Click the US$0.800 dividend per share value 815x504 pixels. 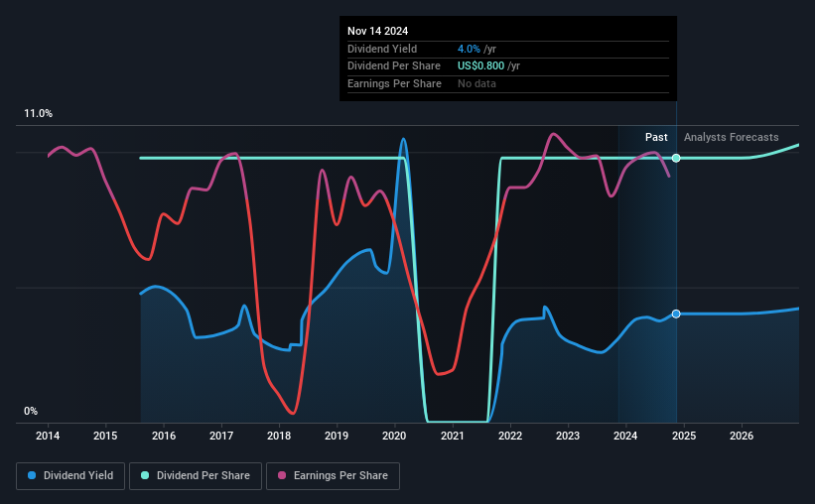point(480,66)
